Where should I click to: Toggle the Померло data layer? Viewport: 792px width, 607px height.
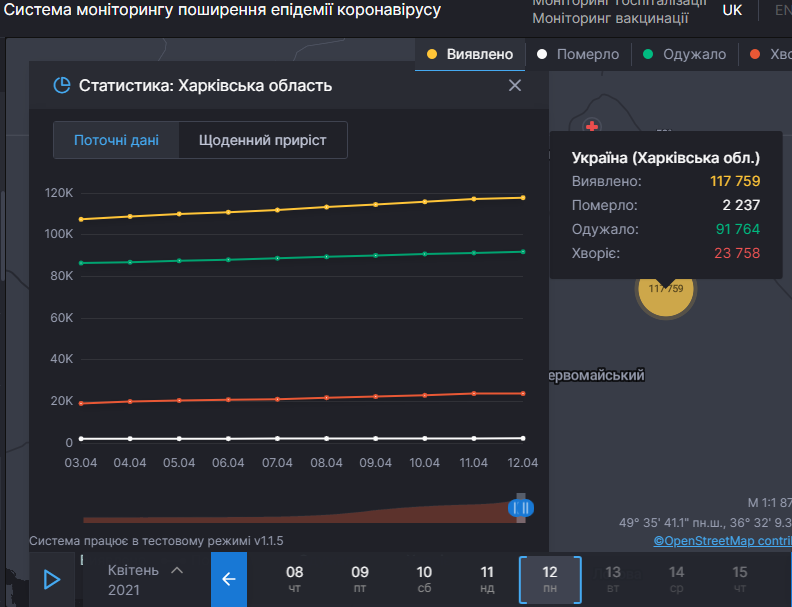coord(578,54)
